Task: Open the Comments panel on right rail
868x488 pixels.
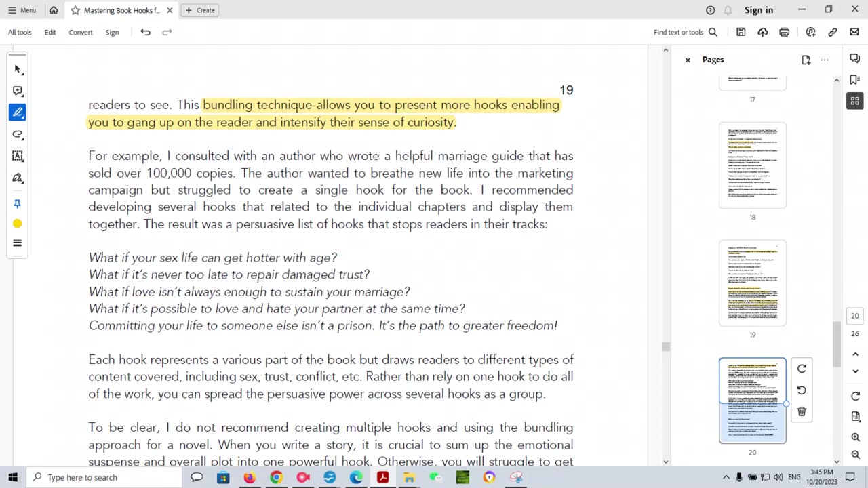Action: (x=855, y=58)
